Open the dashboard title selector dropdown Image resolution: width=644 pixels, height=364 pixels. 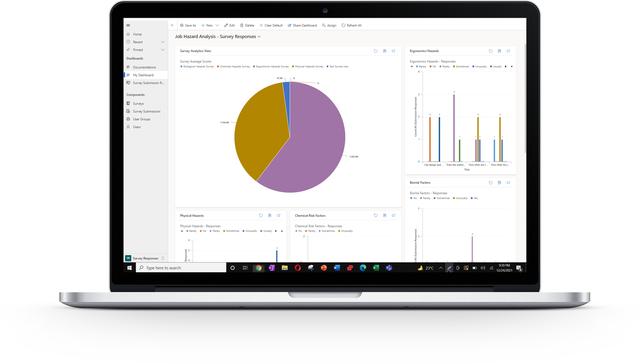(259, 37)
